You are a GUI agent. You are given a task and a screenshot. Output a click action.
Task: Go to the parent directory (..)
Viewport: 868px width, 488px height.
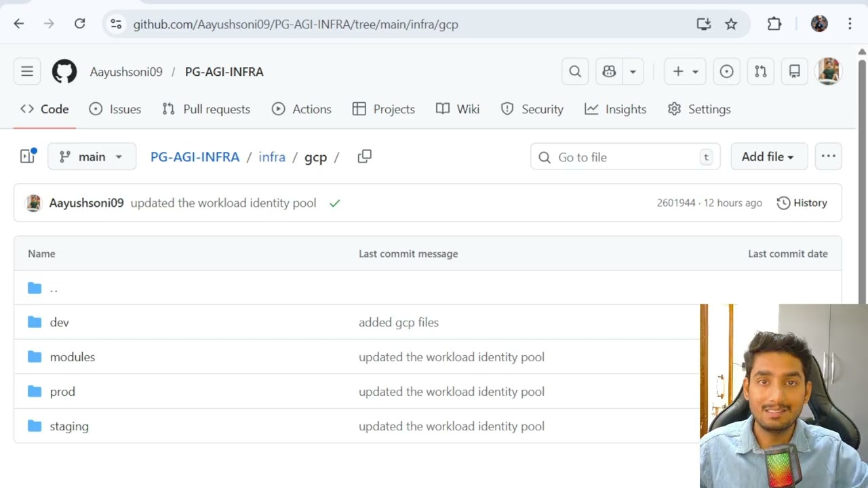(x=54, y=288)
